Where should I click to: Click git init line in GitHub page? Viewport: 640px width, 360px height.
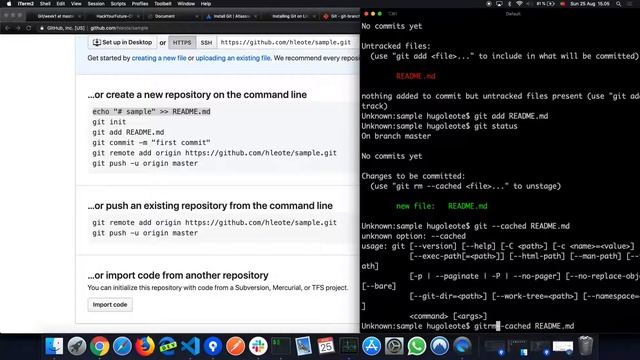[109, 122]
